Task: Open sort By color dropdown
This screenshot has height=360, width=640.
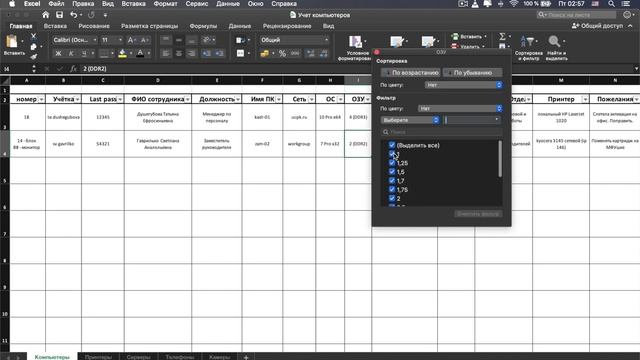Action: pyautogui.click(x=464, y=85)
